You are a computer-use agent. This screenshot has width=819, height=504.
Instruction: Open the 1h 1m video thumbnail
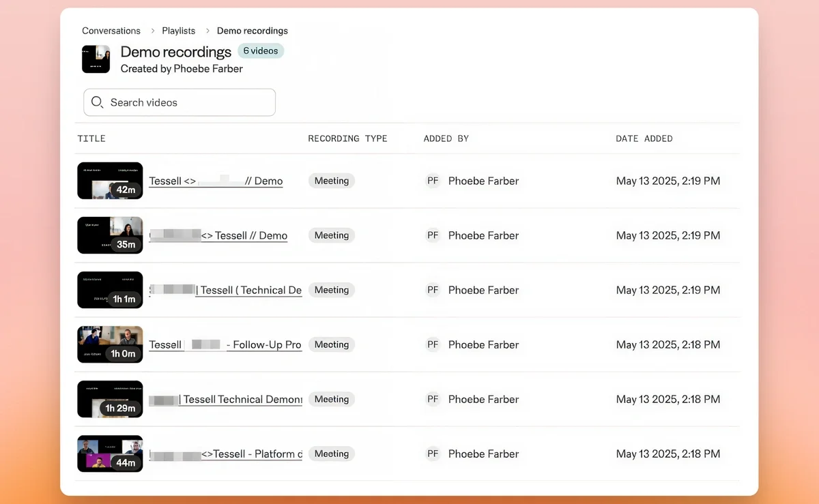110,290
